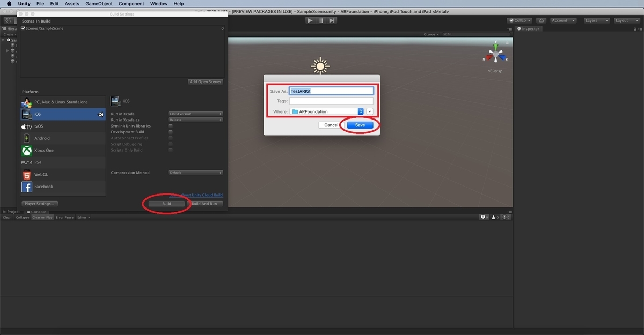Select the iOS platform icon in list
644x335 pixels.
(x=27, y=114)
